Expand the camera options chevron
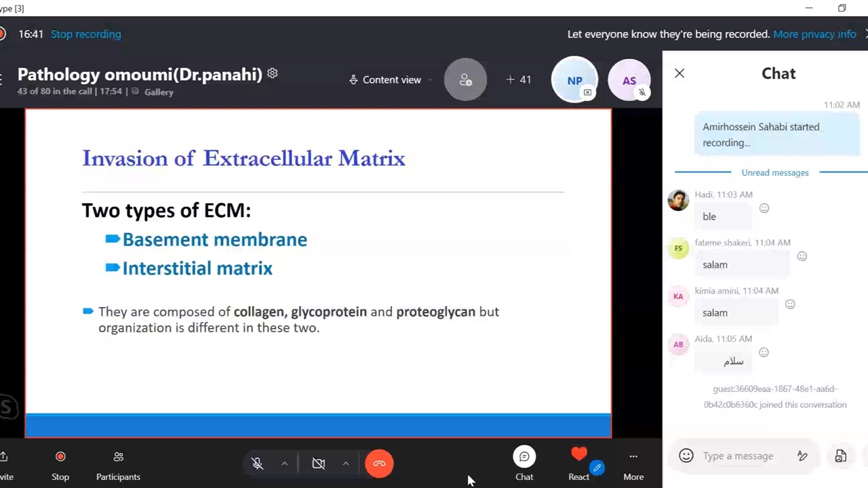Viewport: 868px width, 488px height. pyautogui.click(x=345, y=464)
